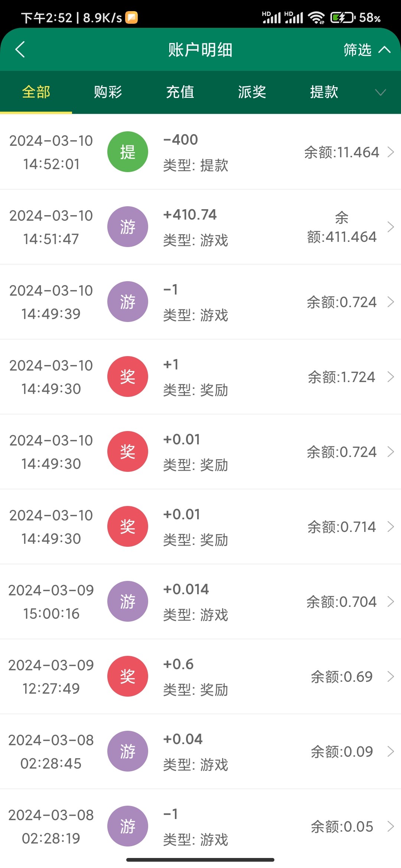Open the 提款 tab
Screen dimensions: 401x868
coord(324,92)
